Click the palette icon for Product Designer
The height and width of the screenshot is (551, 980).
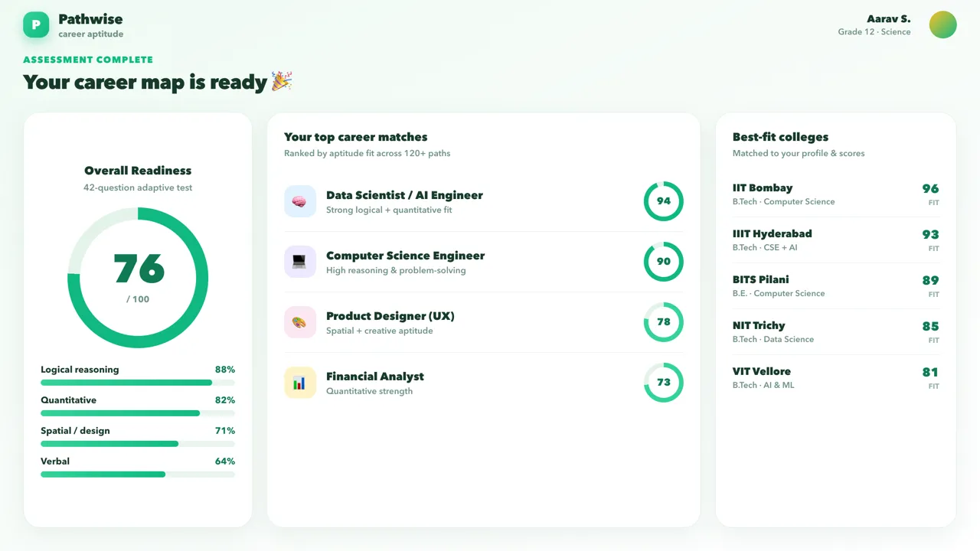(x=300, y=322)
